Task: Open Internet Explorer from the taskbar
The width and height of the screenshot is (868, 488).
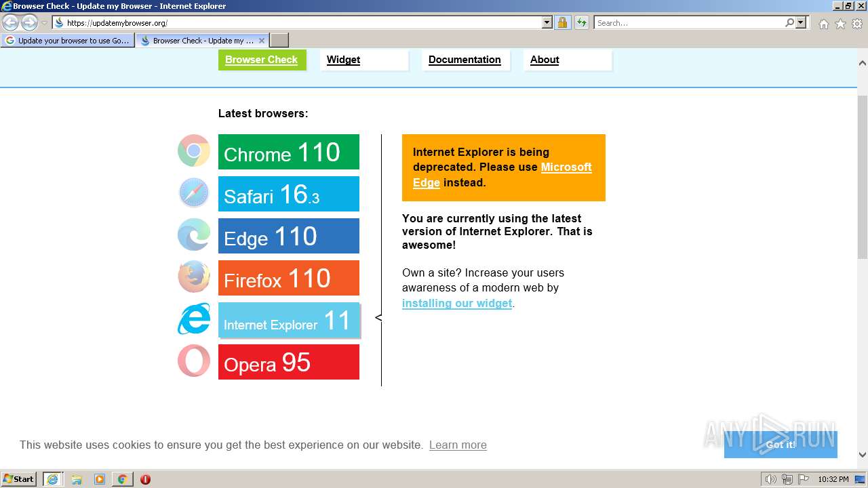Action: [52, 479]
